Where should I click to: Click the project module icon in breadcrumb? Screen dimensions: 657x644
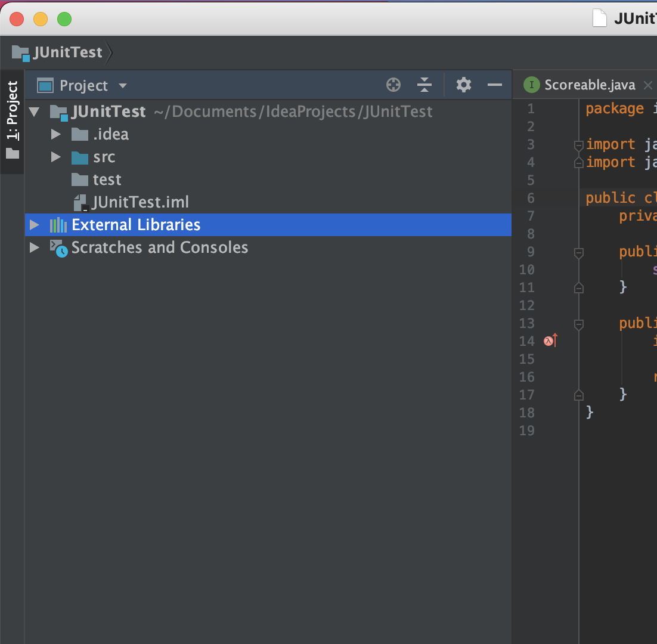tap(20, 53)
